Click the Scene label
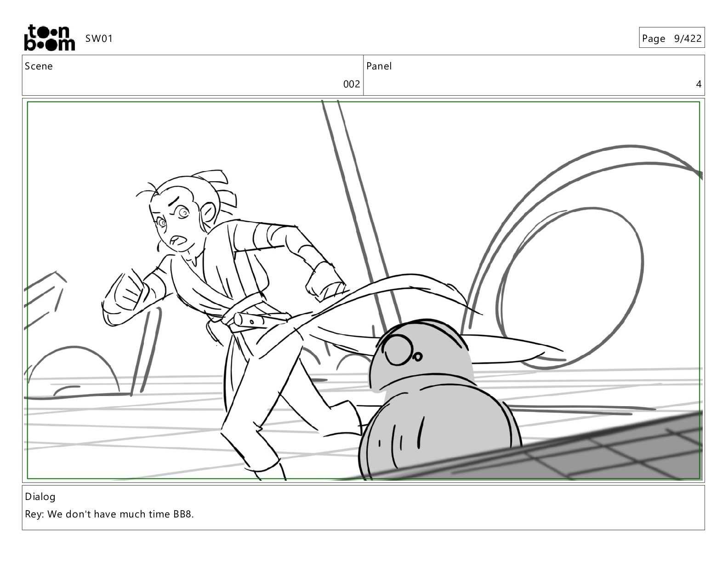 [x=39, y=66]
